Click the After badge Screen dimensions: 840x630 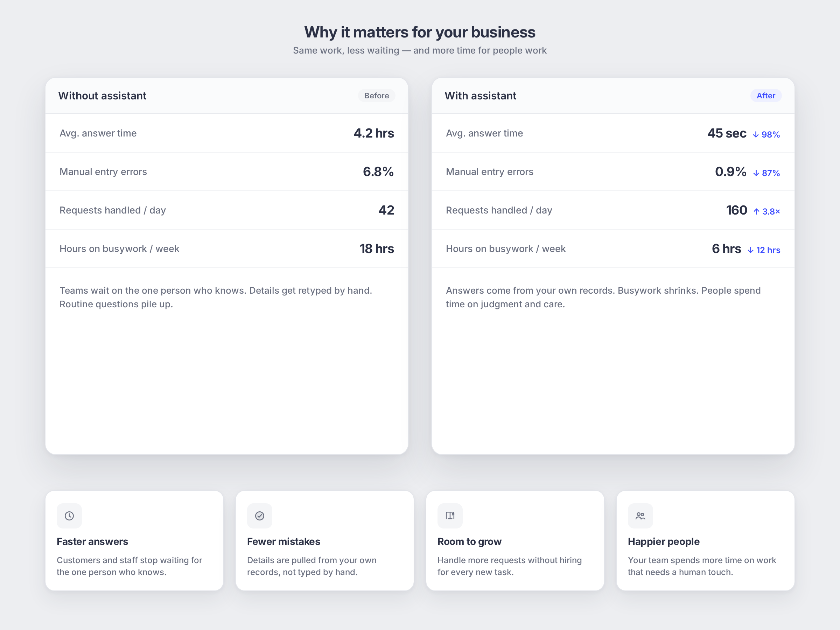tap(765, 96)
